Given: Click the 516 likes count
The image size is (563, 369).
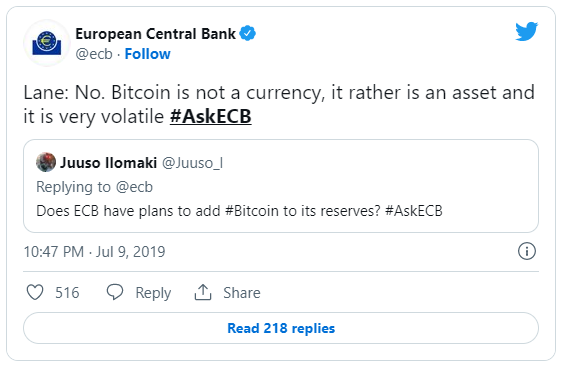Looking at the screenshot, I should (67, 293).
